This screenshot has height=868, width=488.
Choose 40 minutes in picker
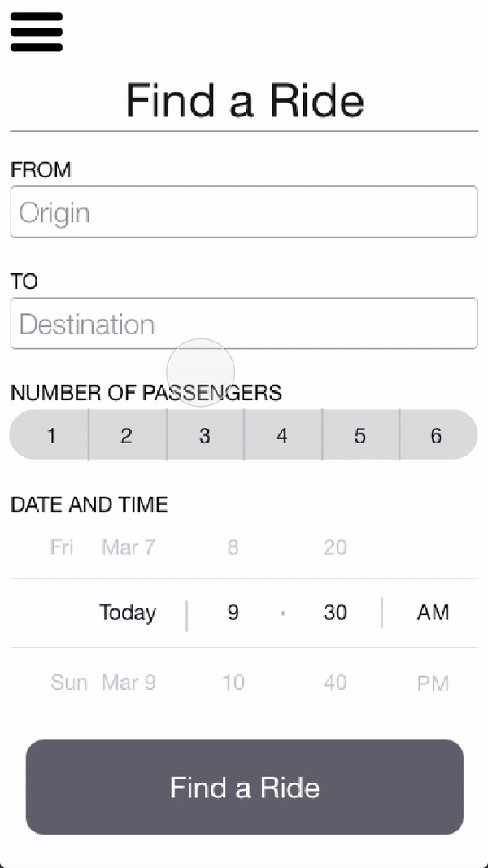(x=335, y=682)
